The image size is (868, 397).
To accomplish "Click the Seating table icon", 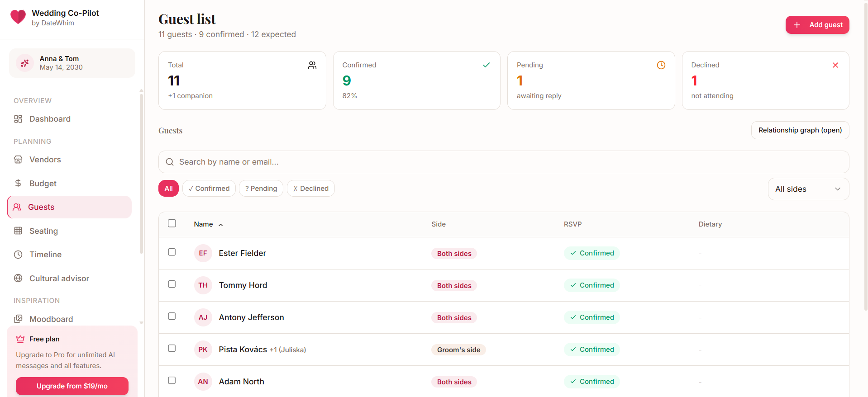I will (18, 231).
